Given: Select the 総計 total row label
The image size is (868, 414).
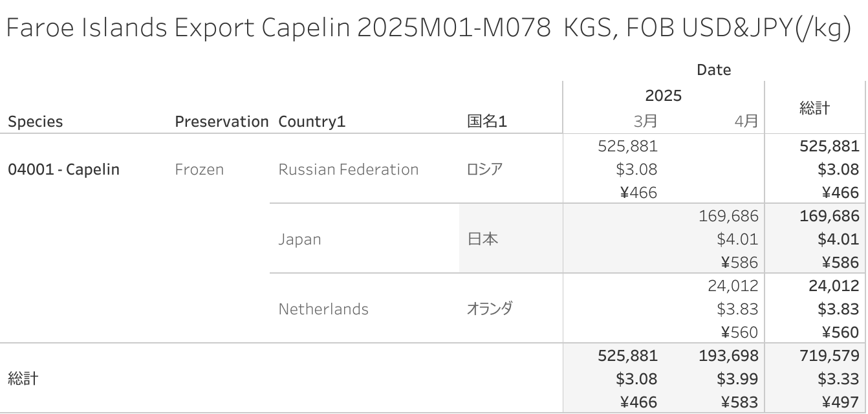Looking at the screenshot, I should [x=23, y=379].
